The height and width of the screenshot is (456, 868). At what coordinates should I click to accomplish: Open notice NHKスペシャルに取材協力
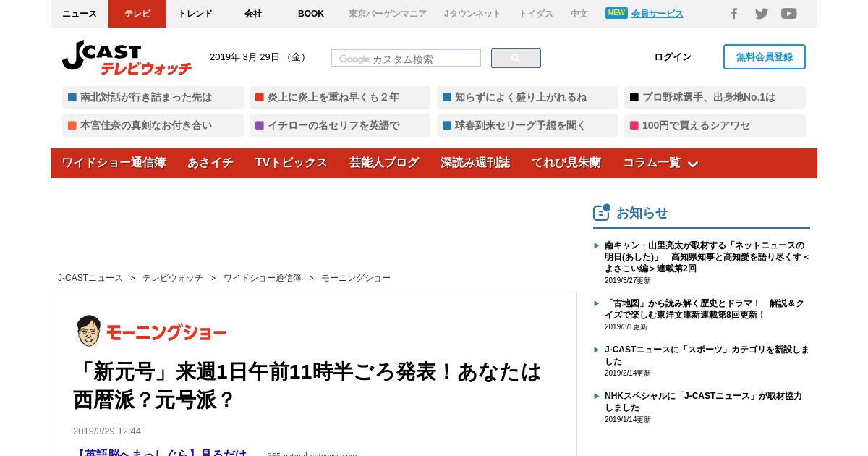(x=703, y=402)
